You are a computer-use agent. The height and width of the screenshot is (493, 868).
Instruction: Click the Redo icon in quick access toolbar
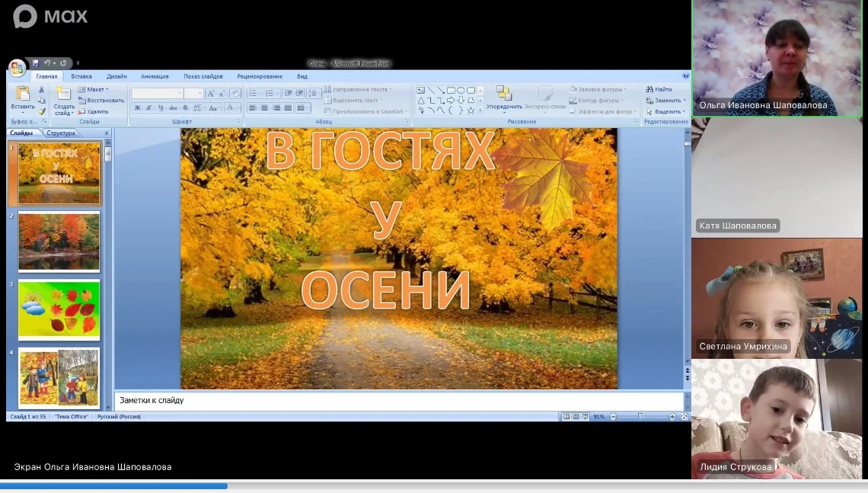[x=63, y=63]
